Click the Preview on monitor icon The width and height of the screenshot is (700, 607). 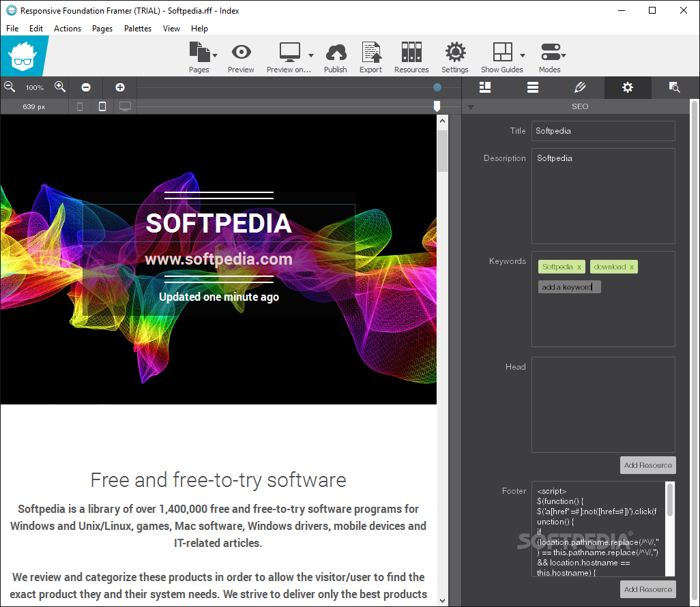pos(290,53)
